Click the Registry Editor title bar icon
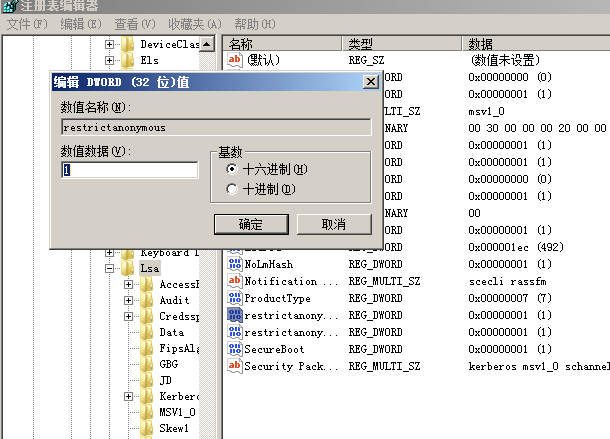Viewport: 610px width, 439px height. click(10, 5)
